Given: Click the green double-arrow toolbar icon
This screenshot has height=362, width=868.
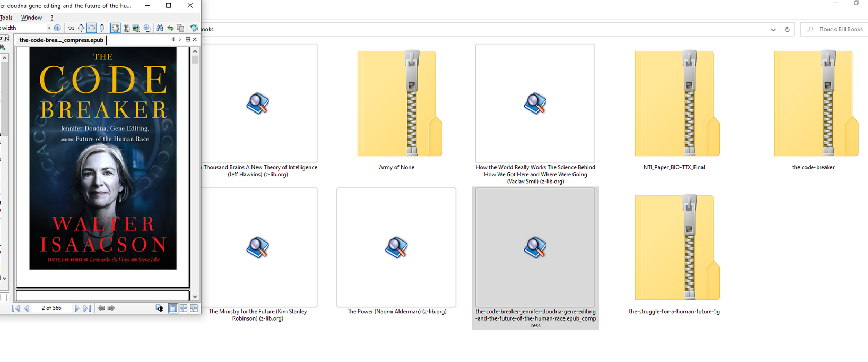Looking at the screenshot, I should [170, 28].
